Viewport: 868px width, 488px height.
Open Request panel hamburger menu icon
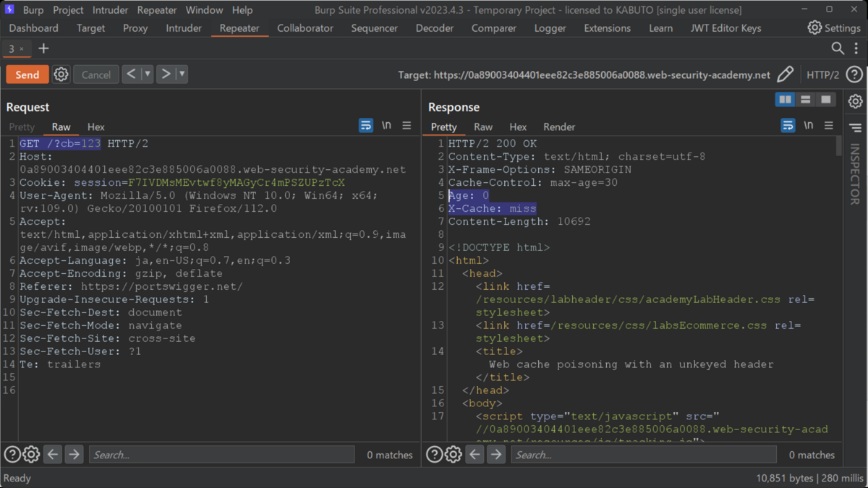(407, 126)
